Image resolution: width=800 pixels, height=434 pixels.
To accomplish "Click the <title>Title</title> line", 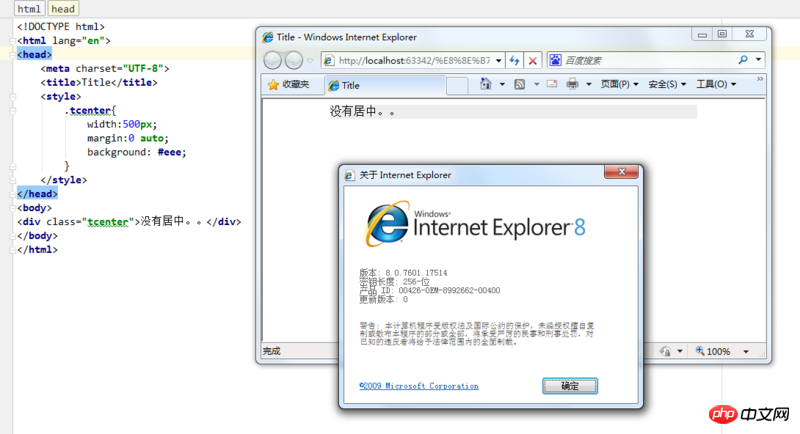I will coord(99,82).
